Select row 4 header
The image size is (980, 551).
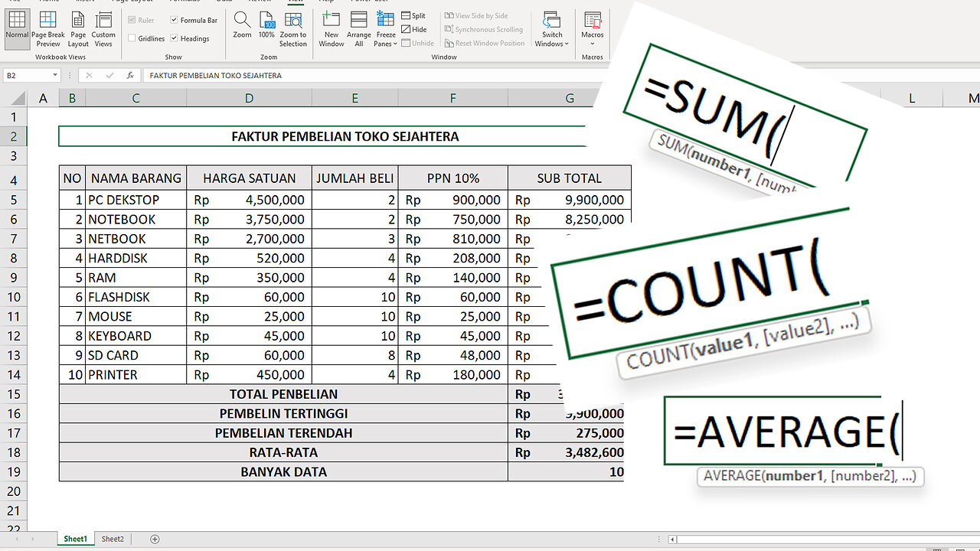pos(13,180)
